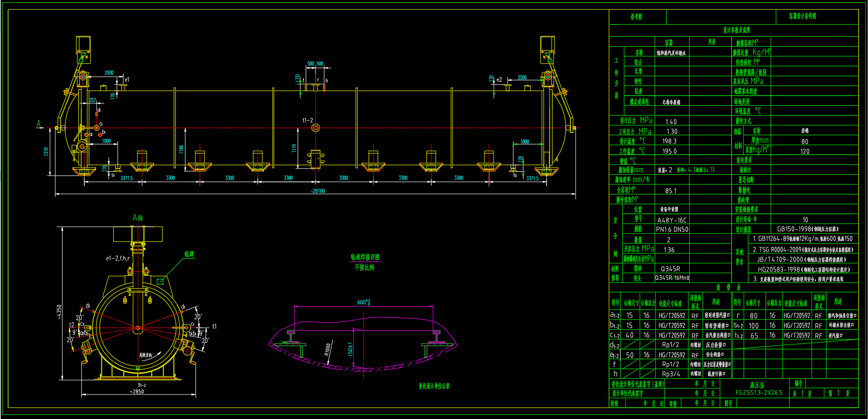Click the 委托设计单位公章 stamp label

tap(434, 386)
